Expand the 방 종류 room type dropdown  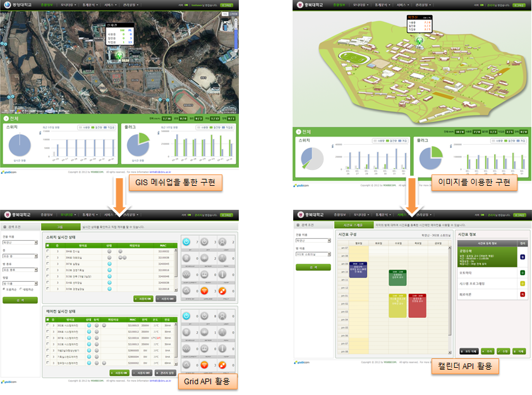coord(19,270)
